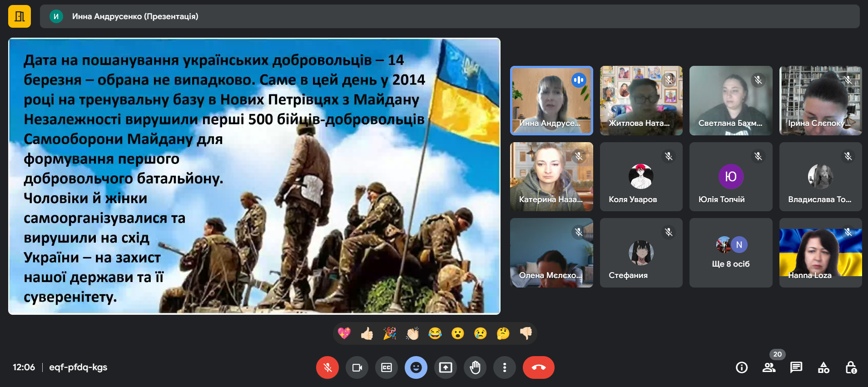Expand the "Ще 8 осіб" tile
The width and height of the screenshot is (868, 387).
[730, 253]
